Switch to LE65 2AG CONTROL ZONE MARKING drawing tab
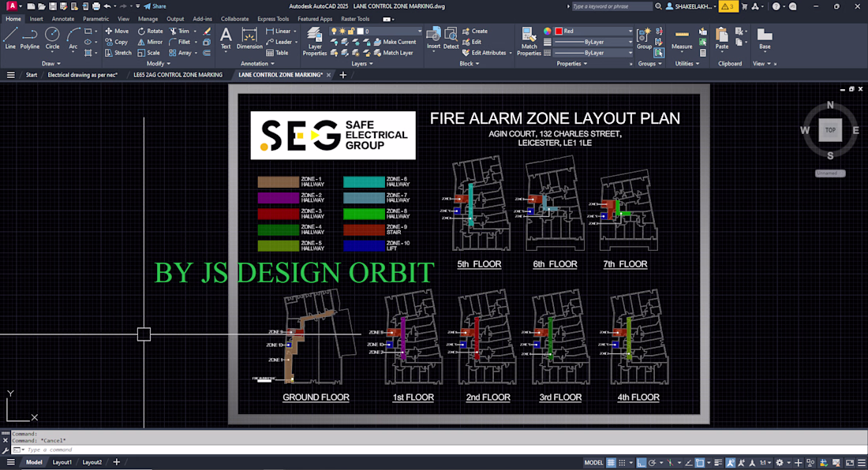Screen dimensions: 868x470 pos(178,75)
